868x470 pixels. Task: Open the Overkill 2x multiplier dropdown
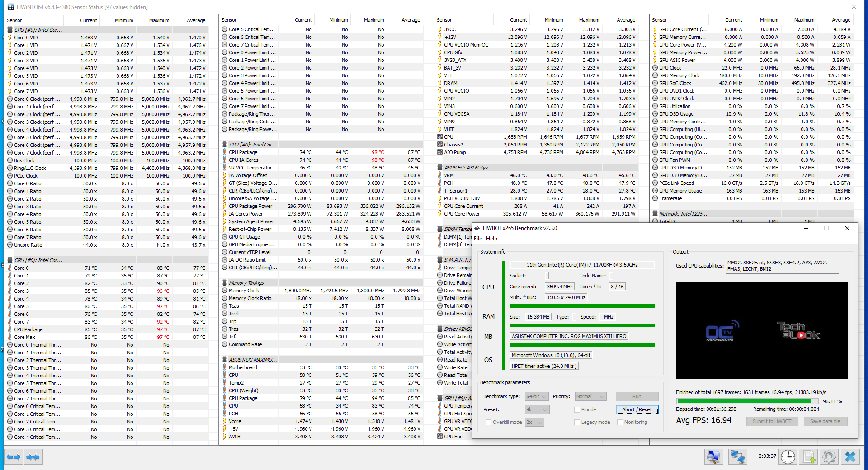(534, 422)
